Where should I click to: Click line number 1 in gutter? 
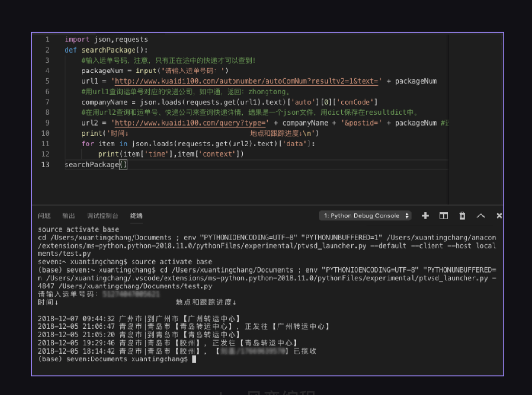pyautogui.click(x=47, y=39)
